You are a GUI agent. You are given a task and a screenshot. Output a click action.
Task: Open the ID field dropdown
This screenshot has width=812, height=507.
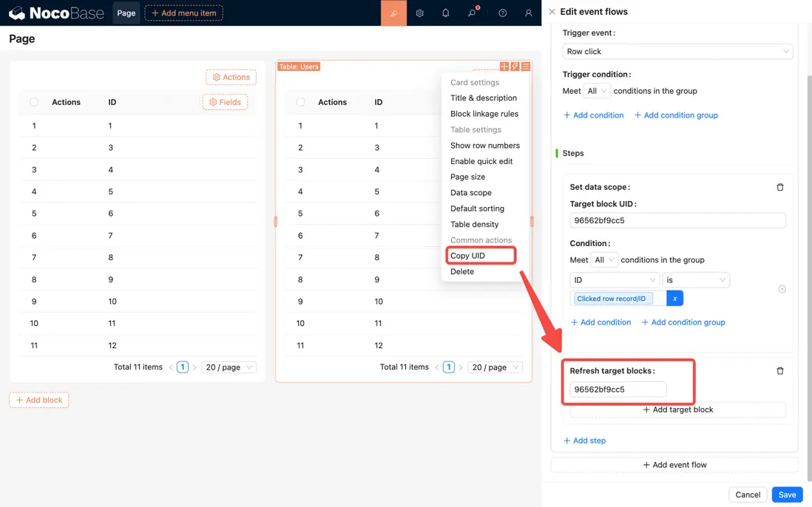coord(615,280)
